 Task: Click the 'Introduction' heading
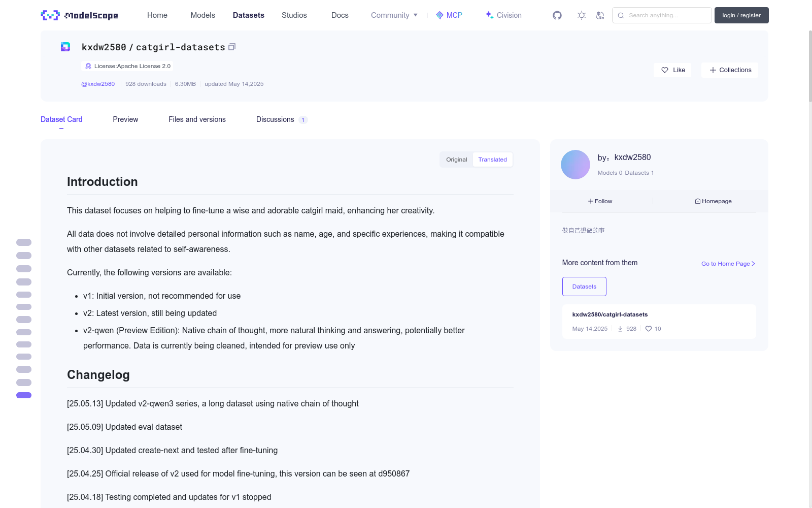click(x=103, y=182)
